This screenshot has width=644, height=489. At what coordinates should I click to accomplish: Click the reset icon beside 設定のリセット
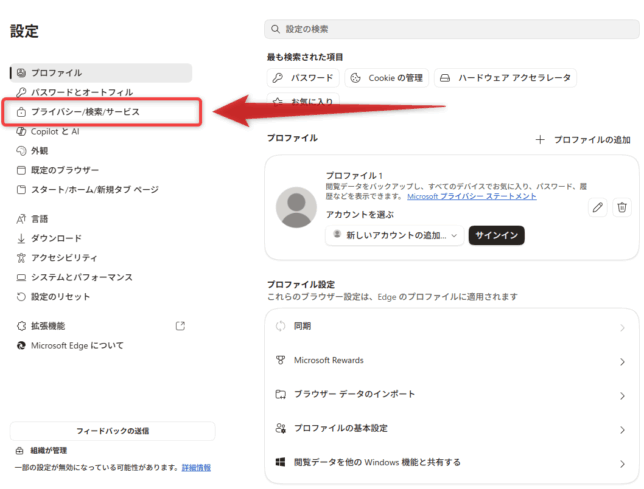(21, 296)
